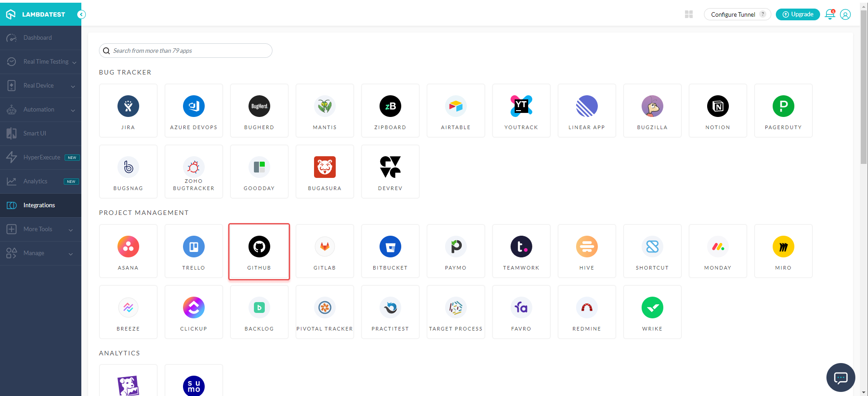Select the Breeze integration
868x396 pixels.
coord(128,312)
